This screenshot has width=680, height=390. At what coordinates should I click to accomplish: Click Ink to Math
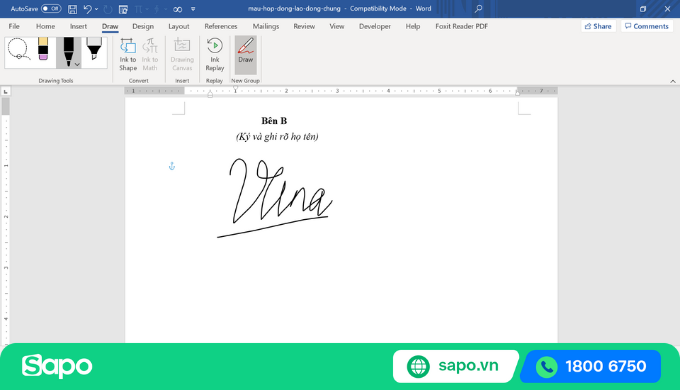click(150, 55)
